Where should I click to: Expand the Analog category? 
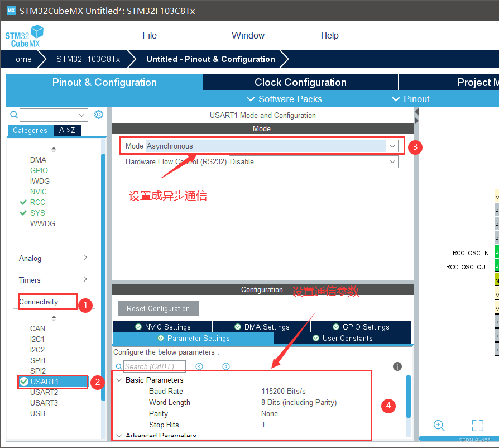click(x=54, y=258)
